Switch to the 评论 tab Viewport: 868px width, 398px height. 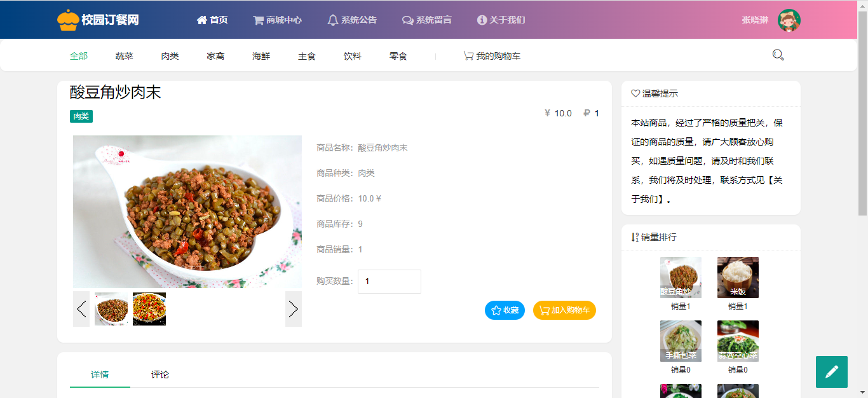(x=160, y=374)
